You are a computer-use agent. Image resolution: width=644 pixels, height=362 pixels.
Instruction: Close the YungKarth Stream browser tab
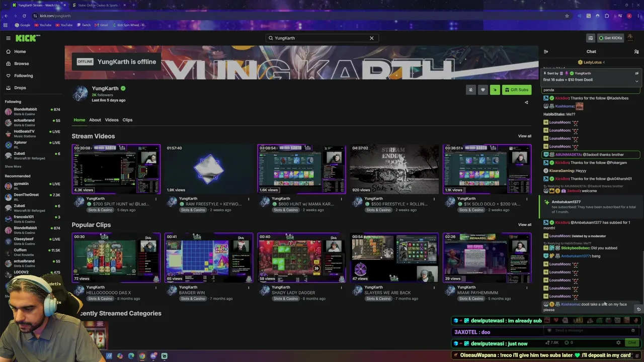pyautogui.click(x=64, y=5)
